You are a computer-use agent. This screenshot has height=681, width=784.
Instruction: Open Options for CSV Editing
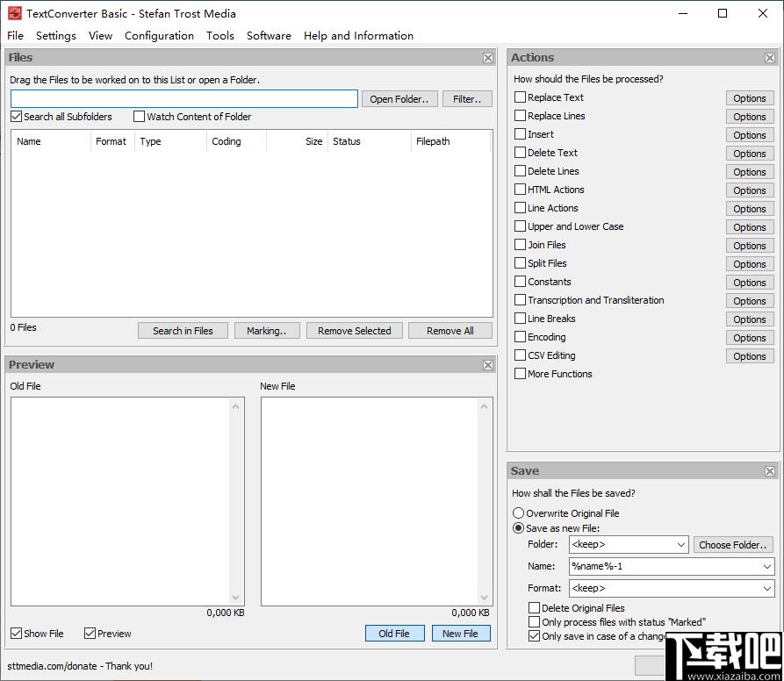pos(750,356)
